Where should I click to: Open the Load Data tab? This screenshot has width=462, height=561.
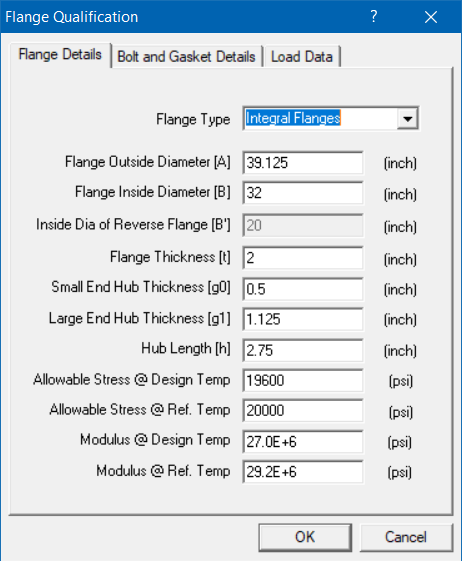[302, 57]
